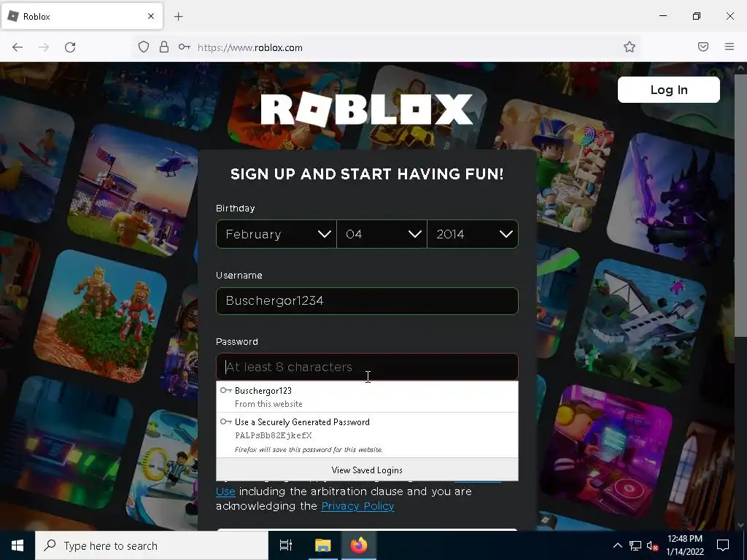Open Task View from the taskbar
This screenshot has height=560, width=747.
click(286, 545)
